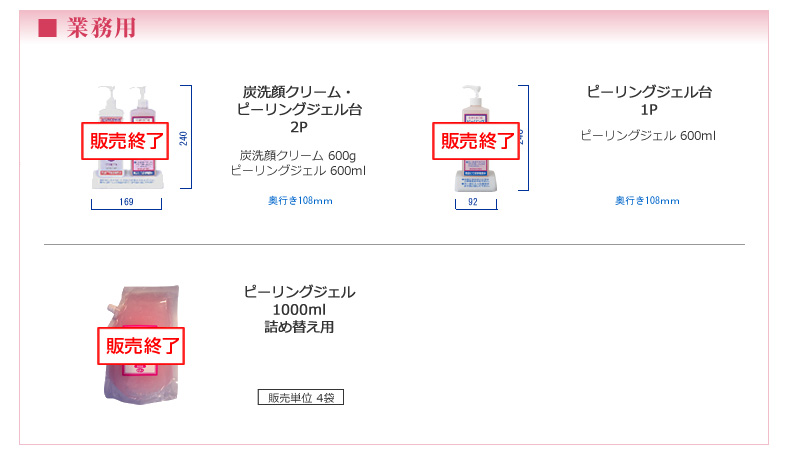
Task: Click the 2P stand product image
Action: 129,137
